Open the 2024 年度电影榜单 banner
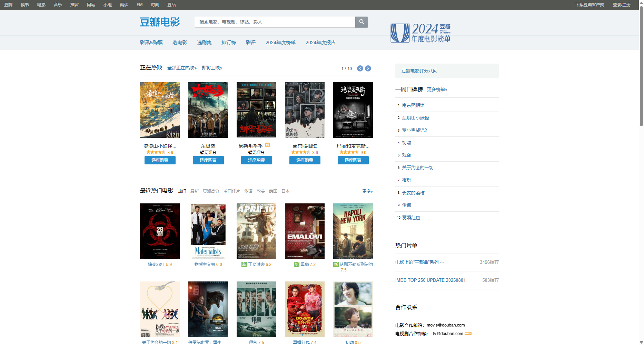The height and width of the screenshot is (345, 644). (x=420, y=33)
